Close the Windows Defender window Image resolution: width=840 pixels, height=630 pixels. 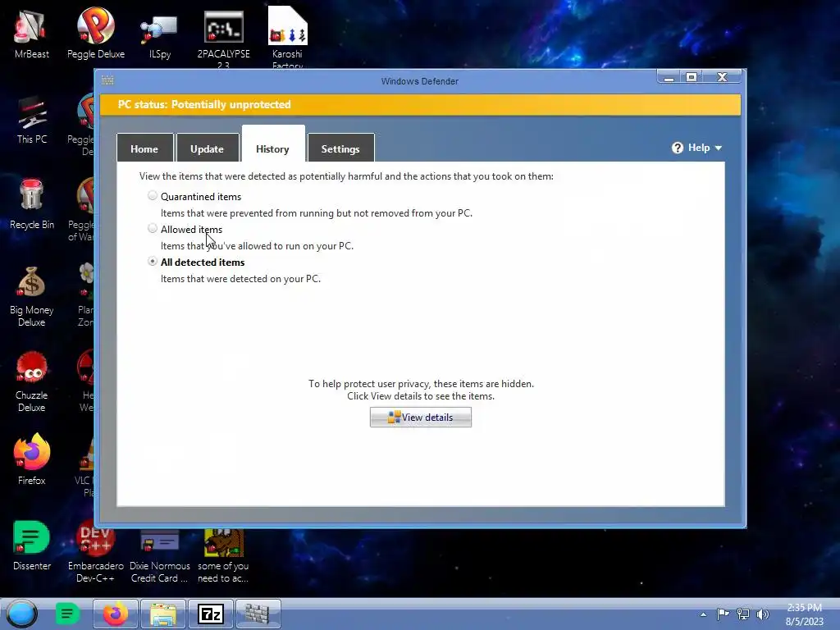[x=722, y=77]
